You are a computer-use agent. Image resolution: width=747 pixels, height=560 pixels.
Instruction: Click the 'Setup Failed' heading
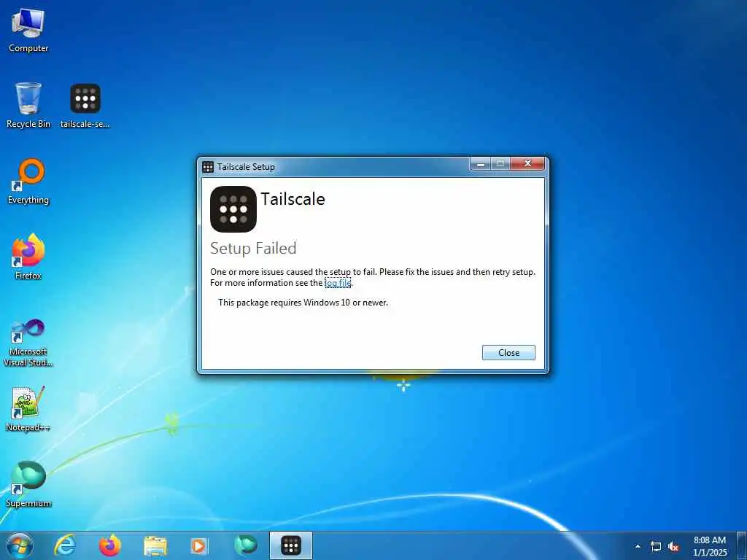(253, 248)
